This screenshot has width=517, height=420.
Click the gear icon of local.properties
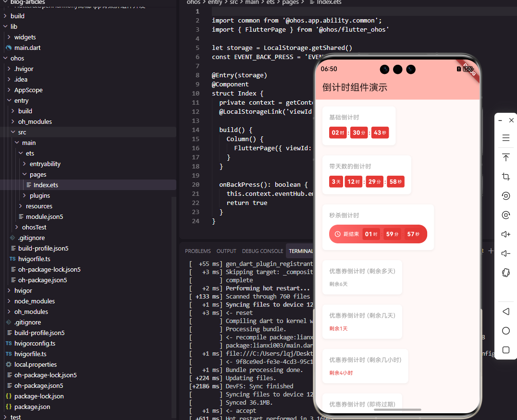(x=9, y=364)
